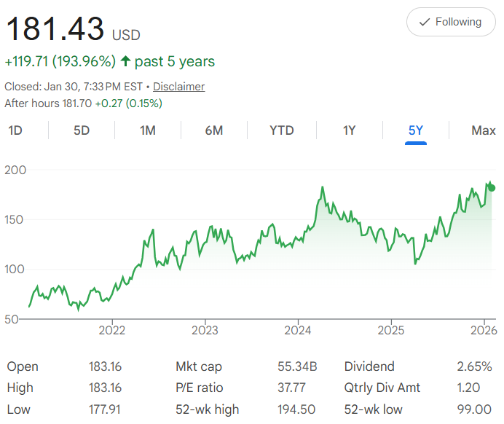The width and height of the screenshot is (504, 424).
Task: Show the 6M chart range
Action: pos(214,130)
